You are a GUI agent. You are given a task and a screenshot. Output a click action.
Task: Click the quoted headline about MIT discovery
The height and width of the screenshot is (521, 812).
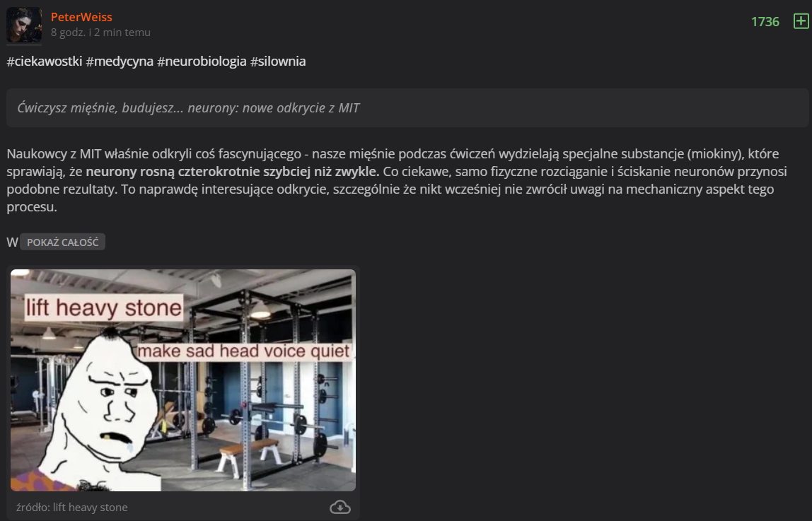188,107
